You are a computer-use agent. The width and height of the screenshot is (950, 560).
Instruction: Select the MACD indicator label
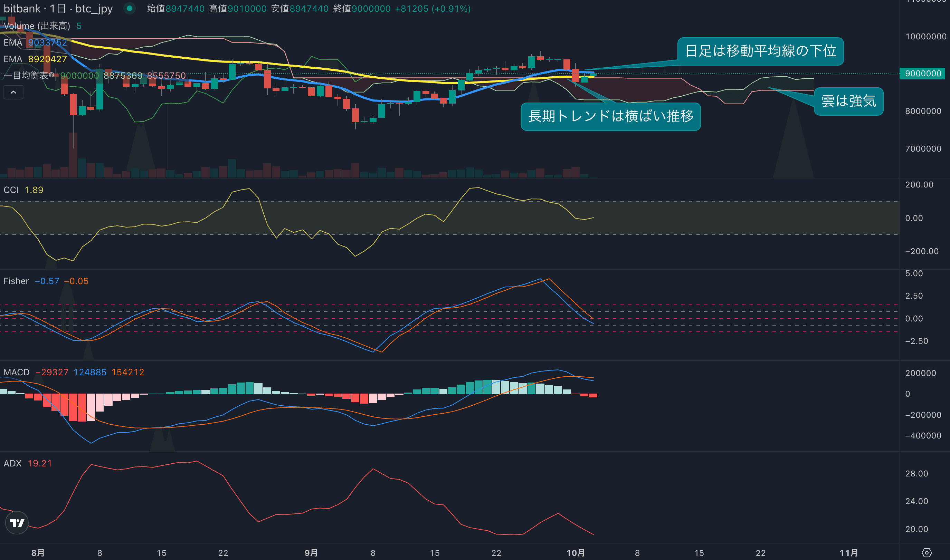(16, 372)
